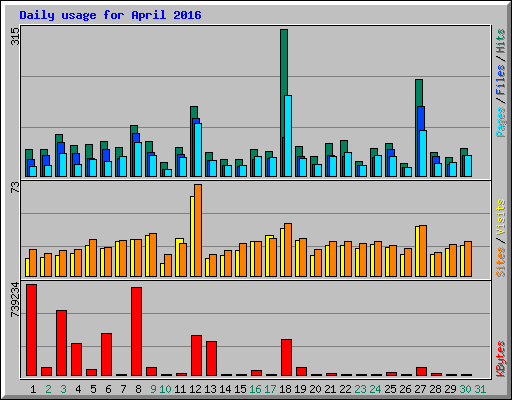Click day label '28' on x-axis
Screen dimensions: 512x400
435,389
